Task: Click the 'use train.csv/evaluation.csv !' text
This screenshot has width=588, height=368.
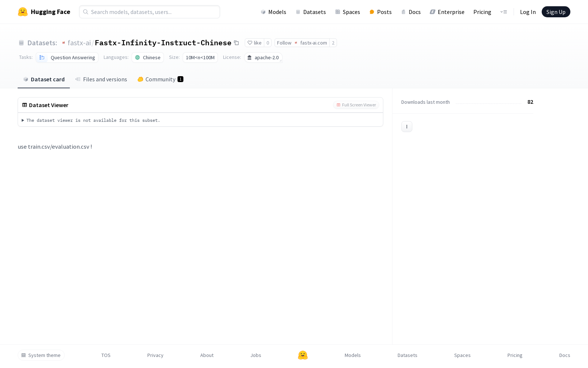Action: point(55,146)
